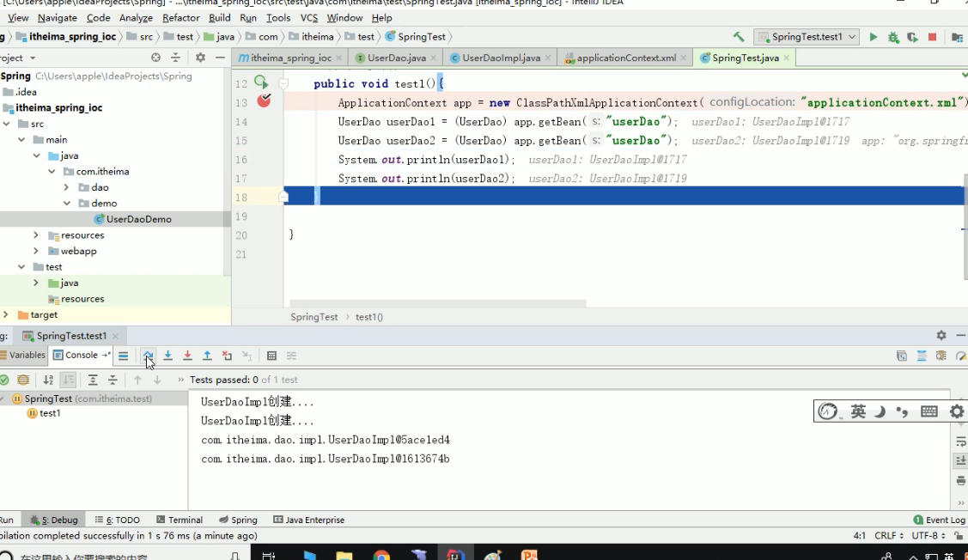Viewport: 968px width, 560px height.
Task: Click Force Step Into red arrow icon
Action: 187,356
